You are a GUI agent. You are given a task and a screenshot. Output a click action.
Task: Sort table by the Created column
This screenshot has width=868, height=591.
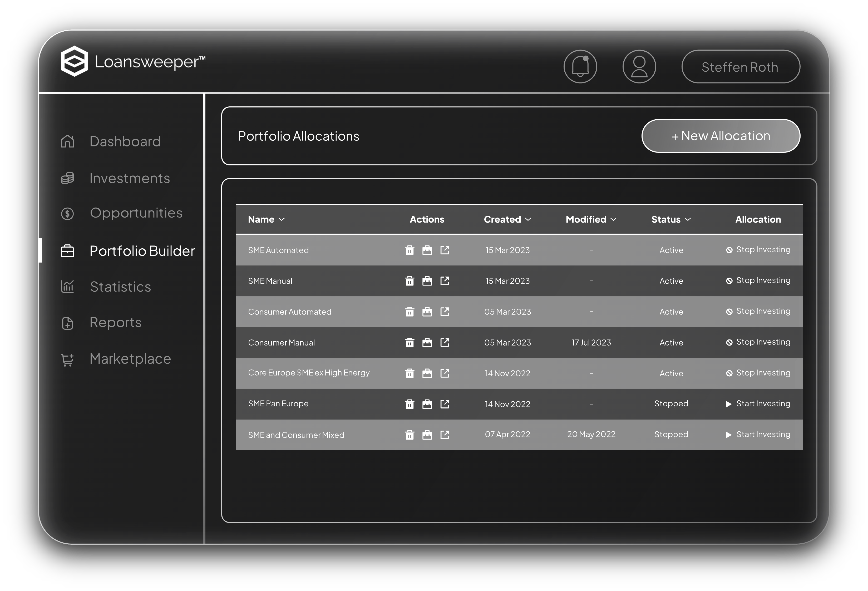507,219
